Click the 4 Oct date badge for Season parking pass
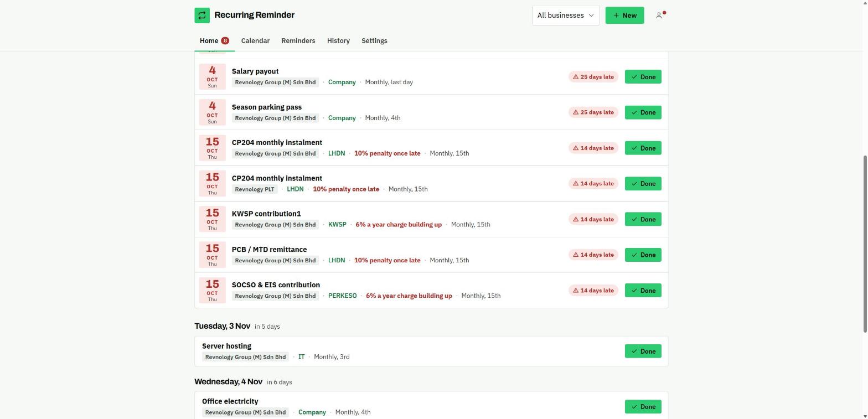 tap(212, 112)
